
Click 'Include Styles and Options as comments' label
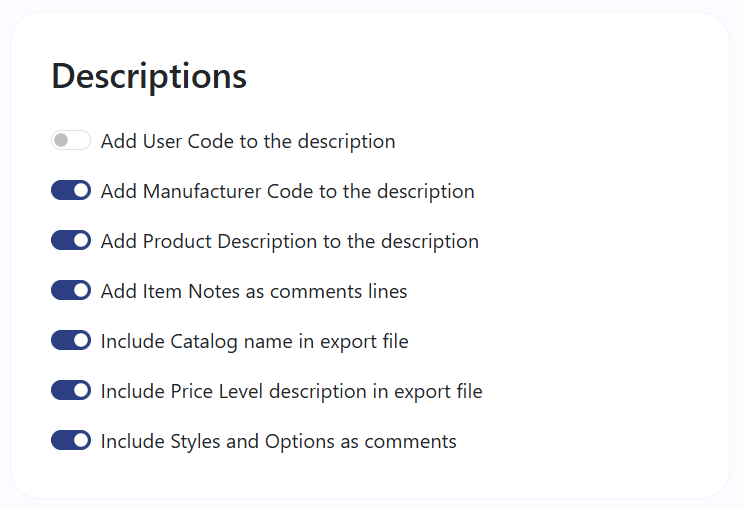[278, 441]
